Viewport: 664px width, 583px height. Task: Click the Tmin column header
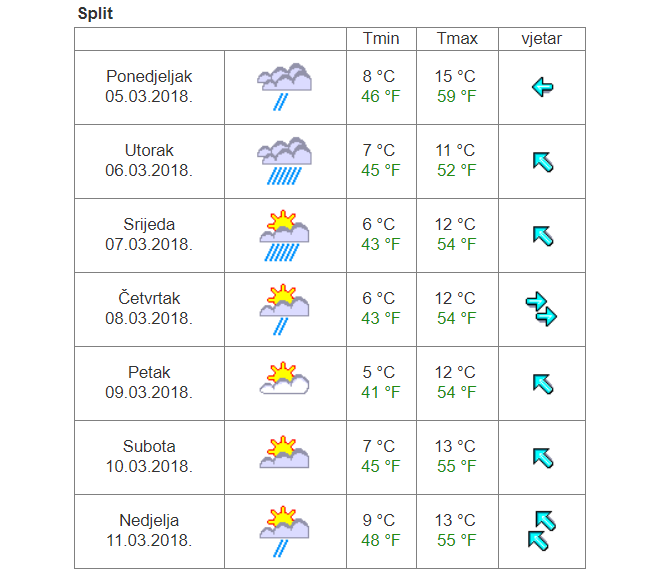point(380,39)
